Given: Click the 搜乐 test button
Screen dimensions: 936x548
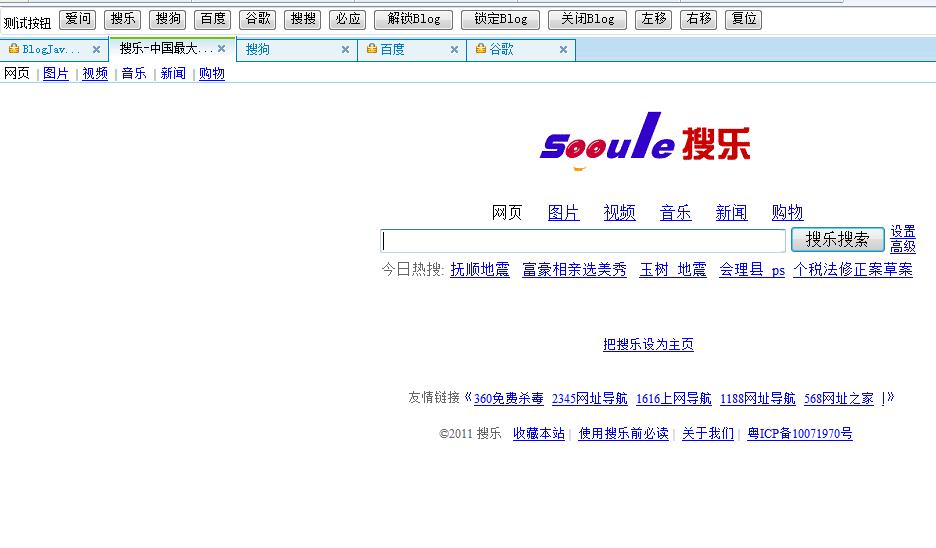Looking at the screenshot, I should tap(122, 19).
